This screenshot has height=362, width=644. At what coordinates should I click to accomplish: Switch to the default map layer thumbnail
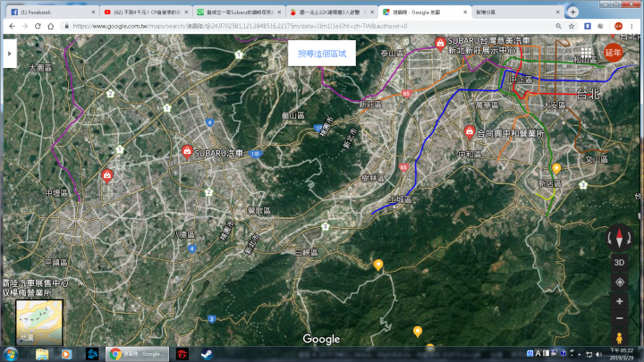39,323
